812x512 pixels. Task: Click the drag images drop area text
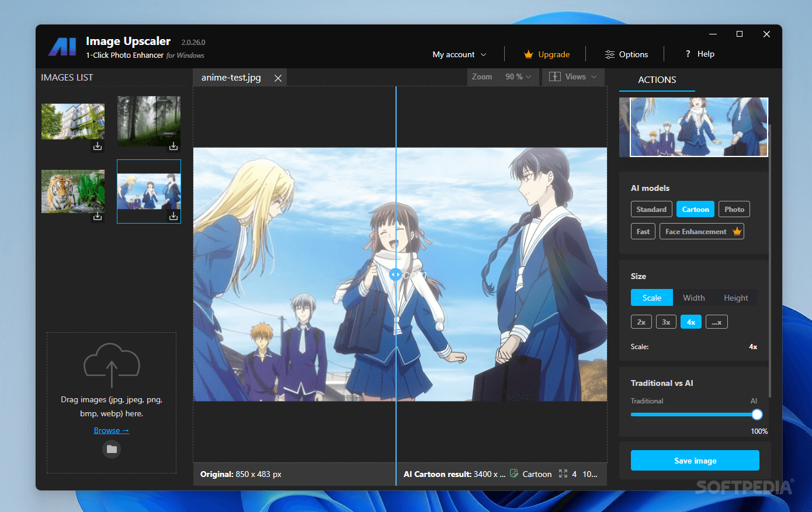tap(112, 406)
